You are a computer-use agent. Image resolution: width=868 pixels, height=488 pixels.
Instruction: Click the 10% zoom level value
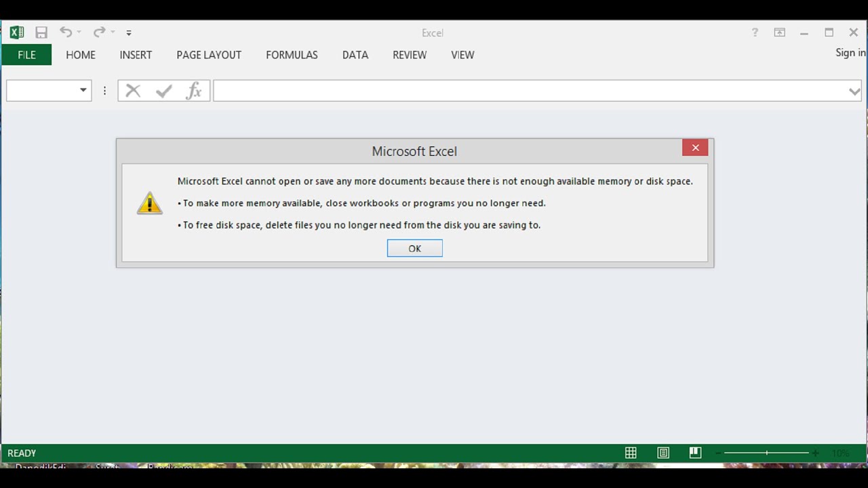coord(841,453)
